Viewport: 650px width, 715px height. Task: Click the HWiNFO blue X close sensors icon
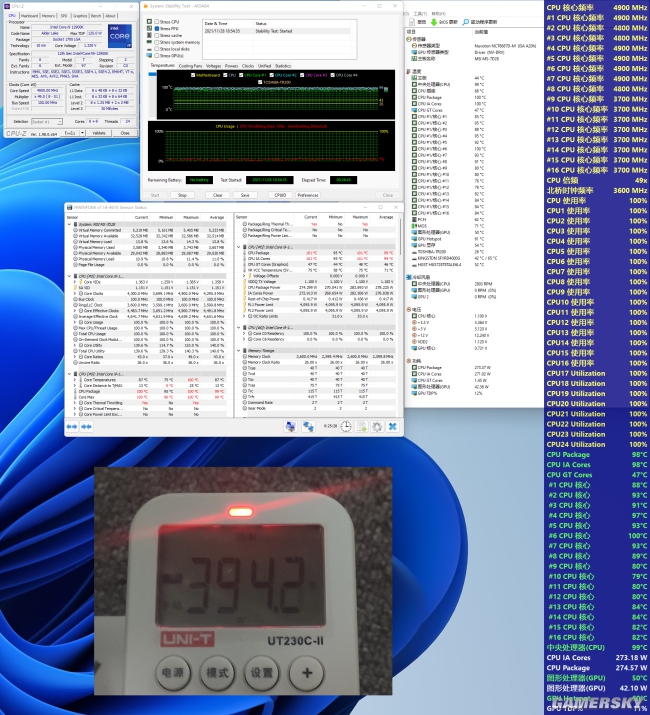click(392, 426)
